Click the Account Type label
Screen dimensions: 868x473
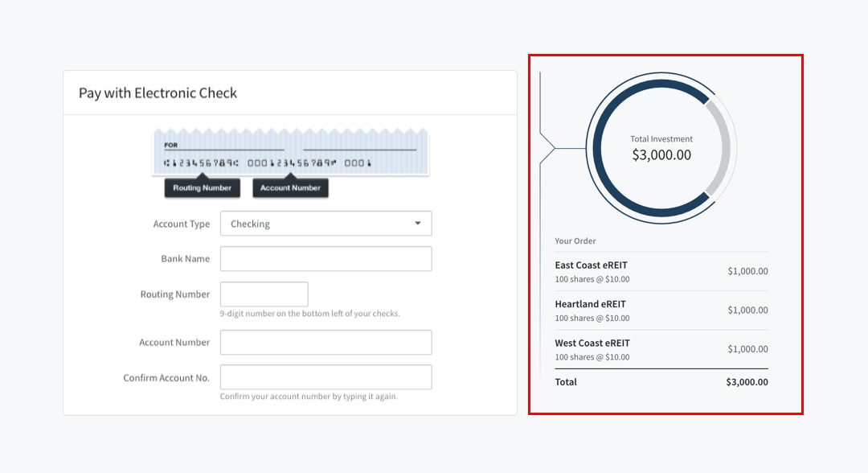point(182,224)
